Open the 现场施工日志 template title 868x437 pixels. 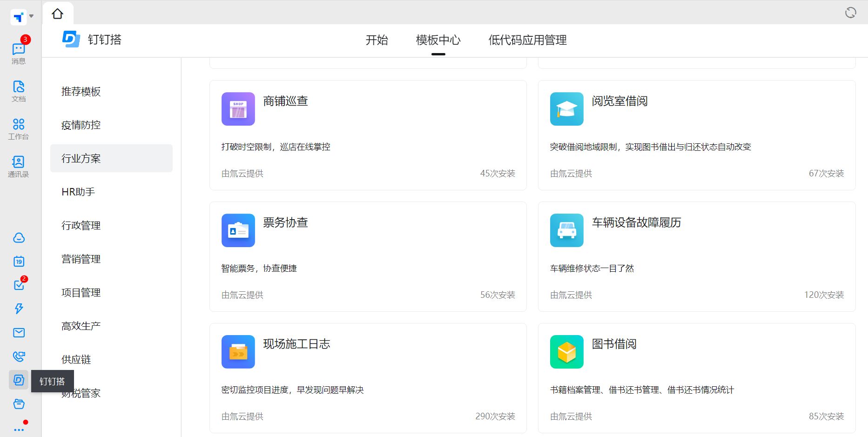[x=297, y=344]
